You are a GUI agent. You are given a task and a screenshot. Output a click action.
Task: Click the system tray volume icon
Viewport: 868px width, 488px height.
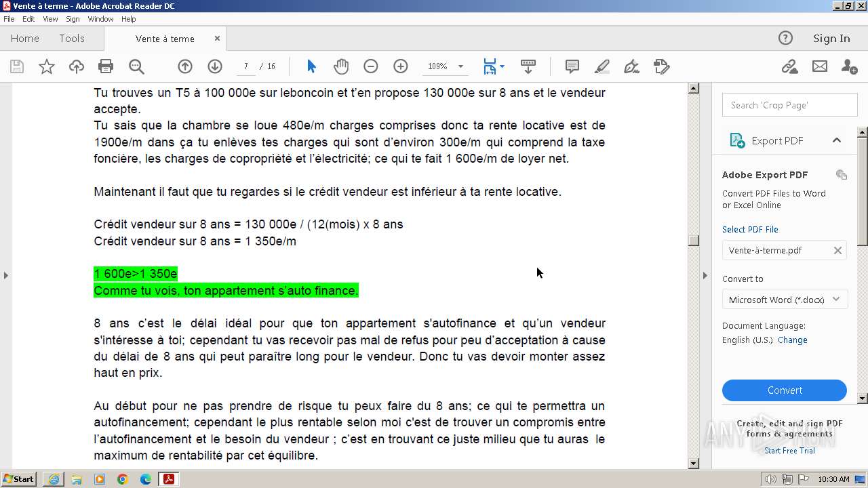(772, 479)
